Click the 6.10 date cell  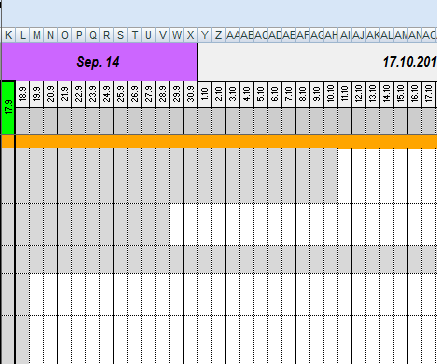[275, 94]
